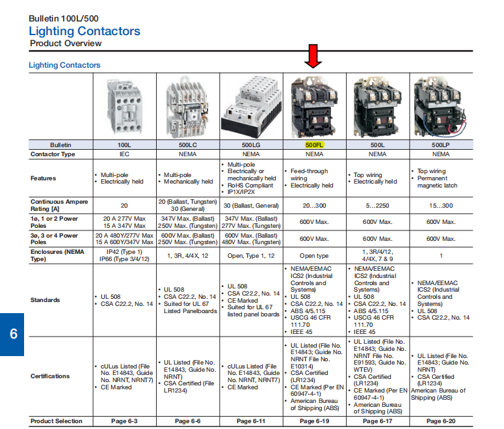Click the 'Bulletin 100L/500' heading
Screen dimensions: 504x429
64,18
